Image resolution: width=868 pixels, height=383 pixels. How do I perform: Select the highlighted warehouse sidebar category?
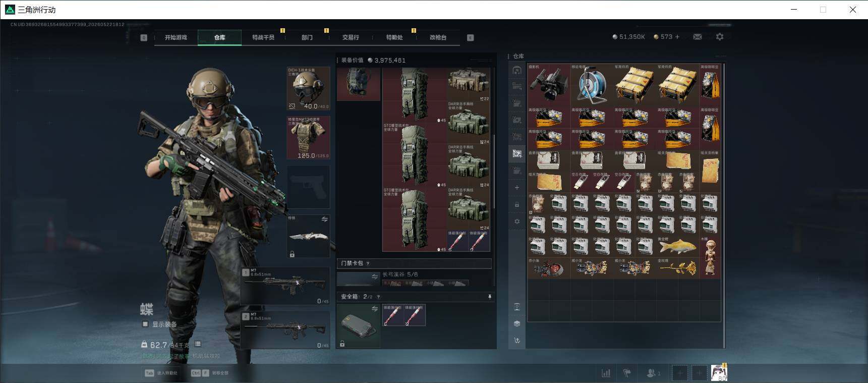coord(517,153)
